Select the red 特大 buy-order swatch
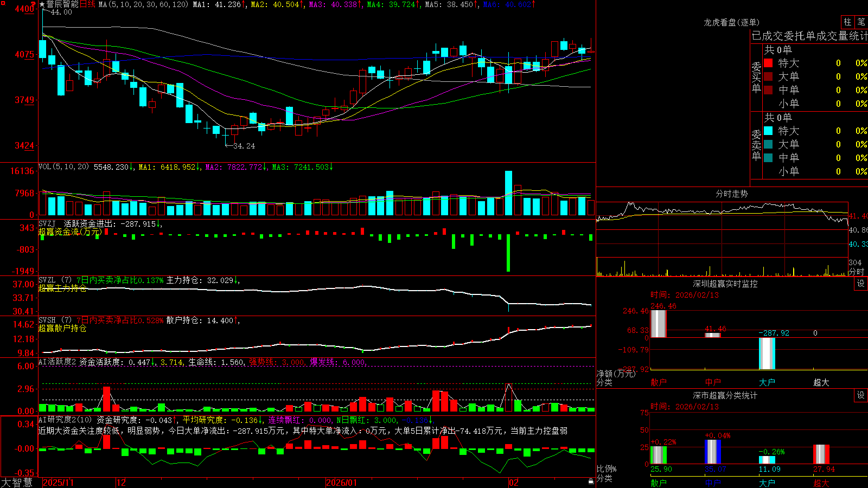Screen dimensions: 868x488 point(768,63)
